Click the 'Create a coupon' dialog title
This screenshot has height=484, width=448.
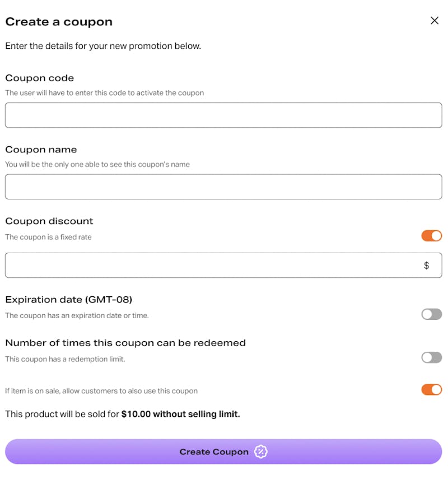click(x=59, y=22)
